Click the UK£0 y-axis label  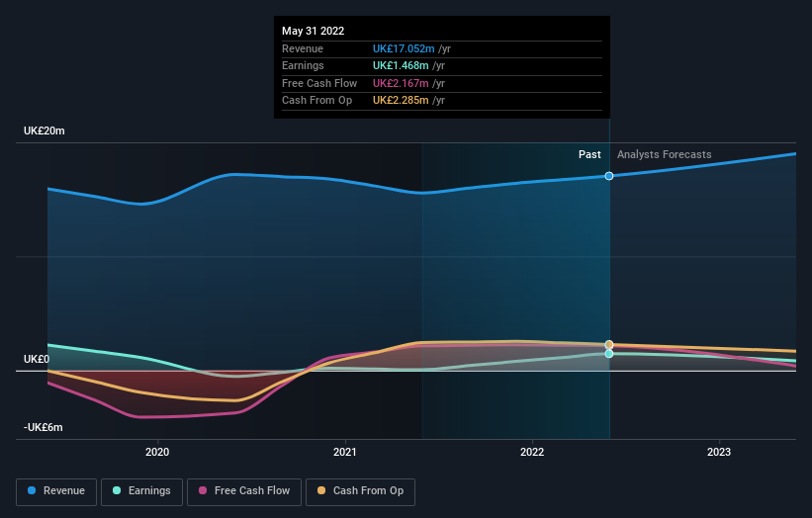tap(37, 359)
